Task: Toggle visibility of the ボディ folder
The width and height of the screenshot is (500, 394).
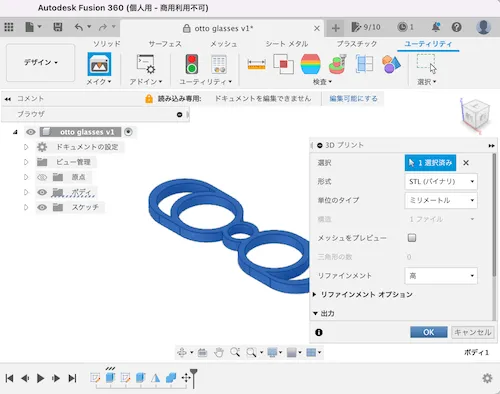Action: coord(42,192)
